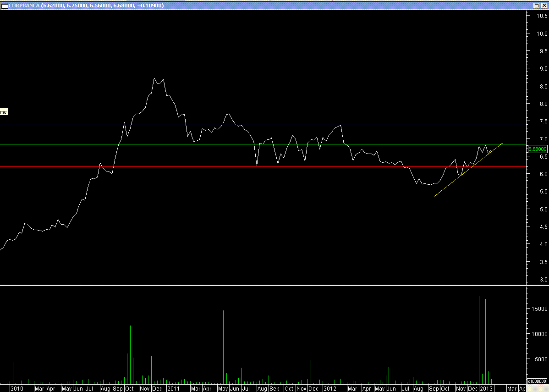549x392 pixels.
Task: Click the tallest volume bar near Dec 2012
Action: tap(479, 340)
